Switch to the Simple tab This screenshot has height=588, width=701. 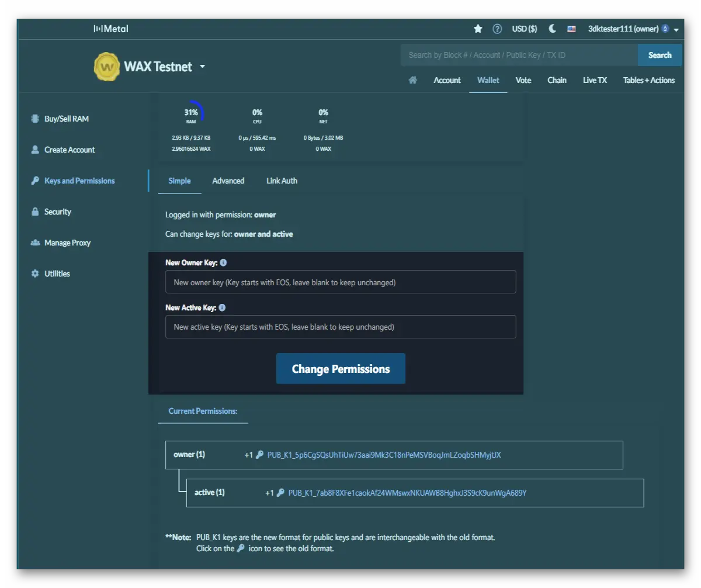pos(179,181)
